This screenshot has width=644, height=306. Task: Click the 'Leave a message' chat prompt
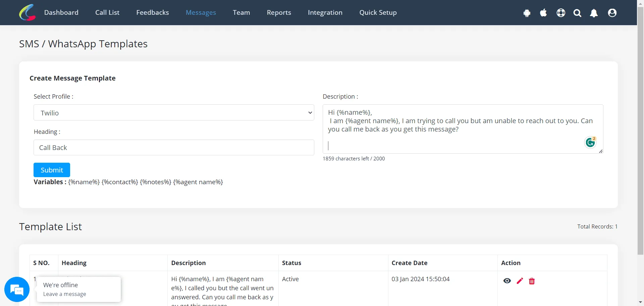point(65,294)
